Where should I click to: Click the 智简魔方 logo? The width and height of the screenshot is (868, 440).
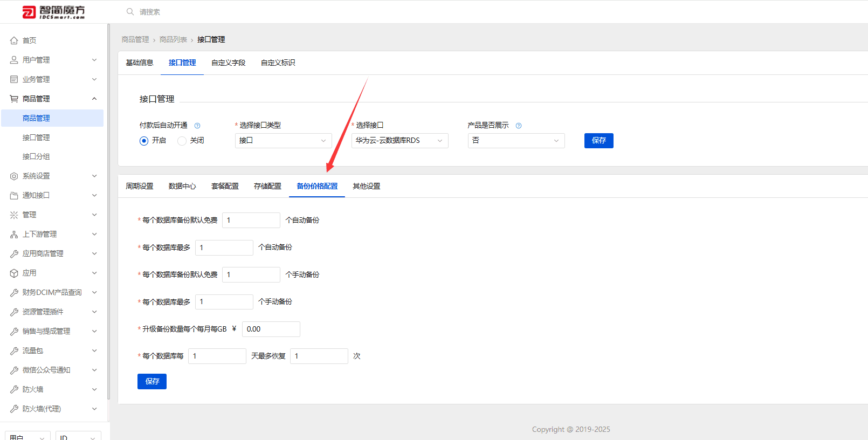pos(53,12)
